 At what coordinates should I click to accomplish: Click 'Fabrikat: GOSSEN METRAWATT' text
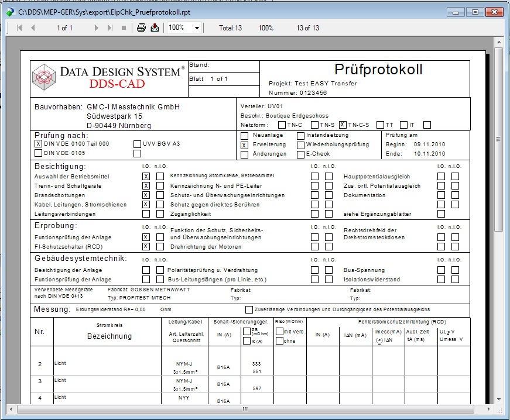click(x=149, y=290)
